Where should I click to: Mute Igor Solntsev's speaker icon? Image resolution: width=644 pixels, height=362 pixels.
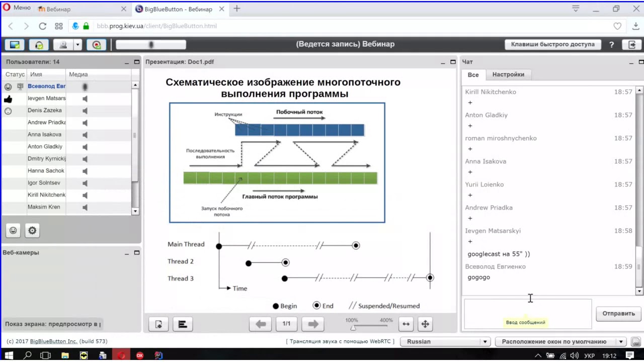click(85, 183)
